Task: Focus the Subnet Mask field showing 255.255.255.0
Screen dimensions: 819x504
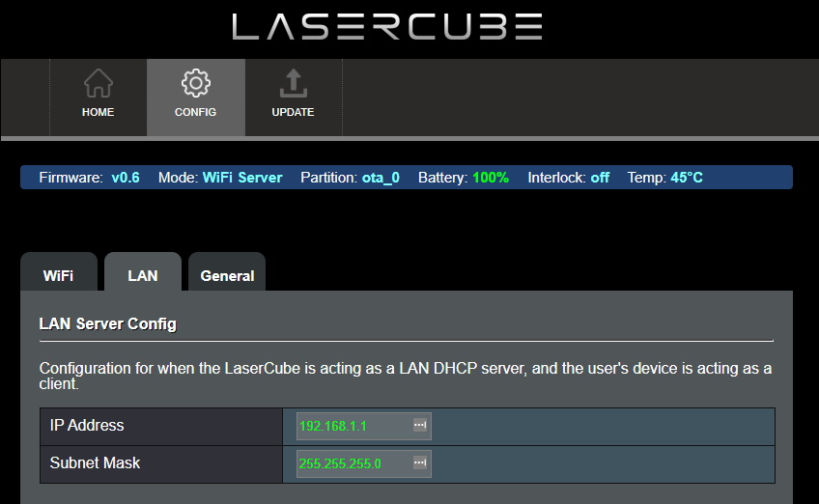Action: (x=353, y=463)
